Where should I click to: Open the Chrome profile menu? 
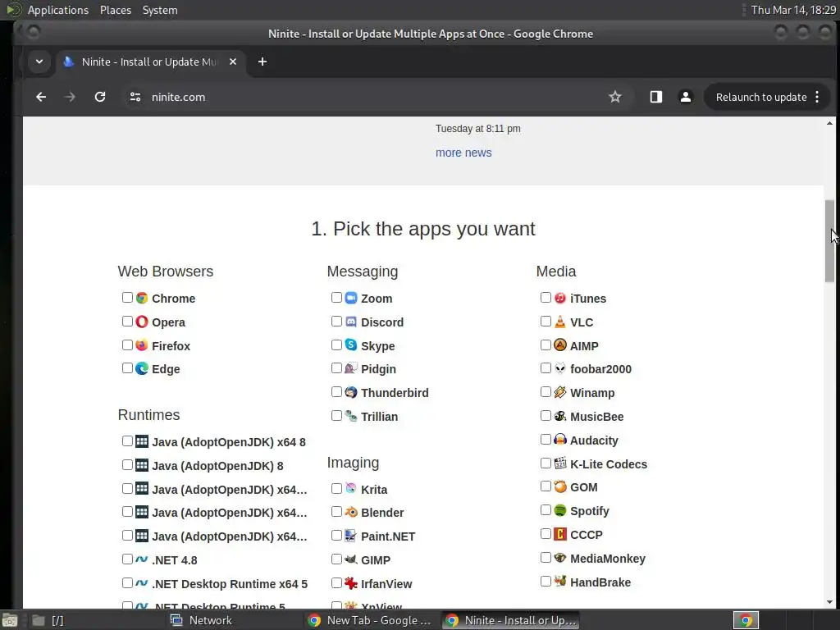point(685,97)
